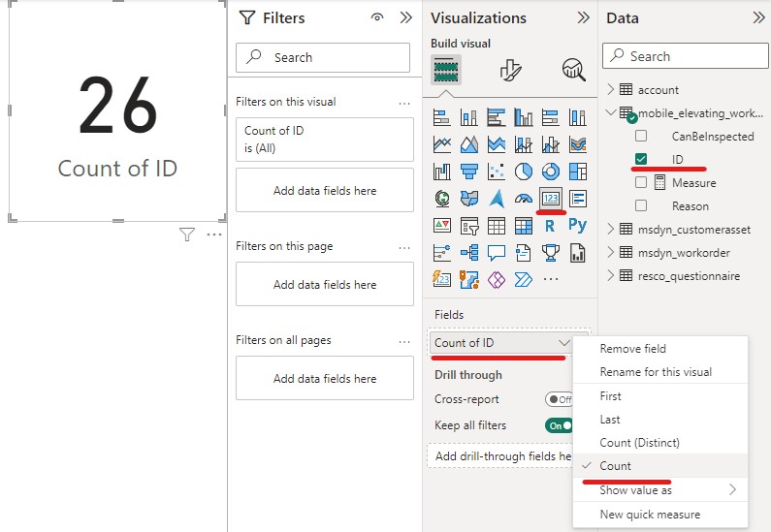Choose the Pie chart visual
Viewport: 771px width, 532px height.
524,172
